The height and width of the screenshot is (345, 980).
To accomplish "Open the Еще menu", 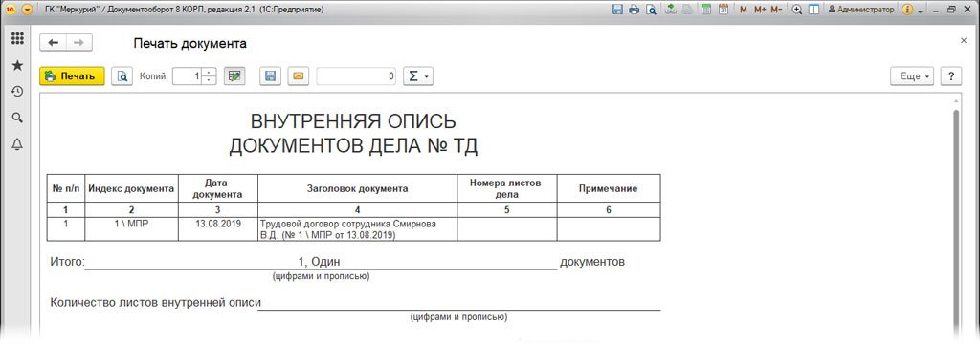I will 912,76.
